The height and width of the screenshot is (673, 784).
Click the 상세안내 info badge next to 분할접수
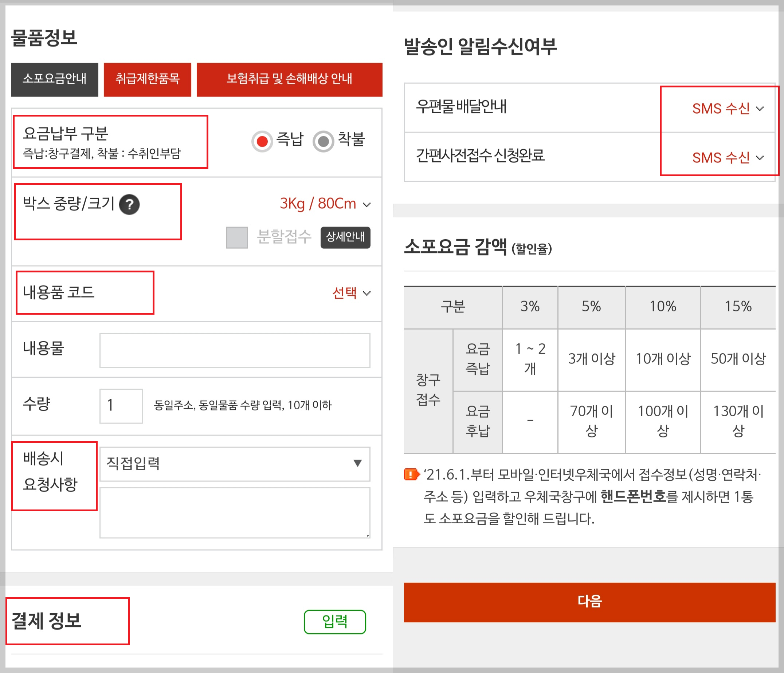[x=345, y=237]
